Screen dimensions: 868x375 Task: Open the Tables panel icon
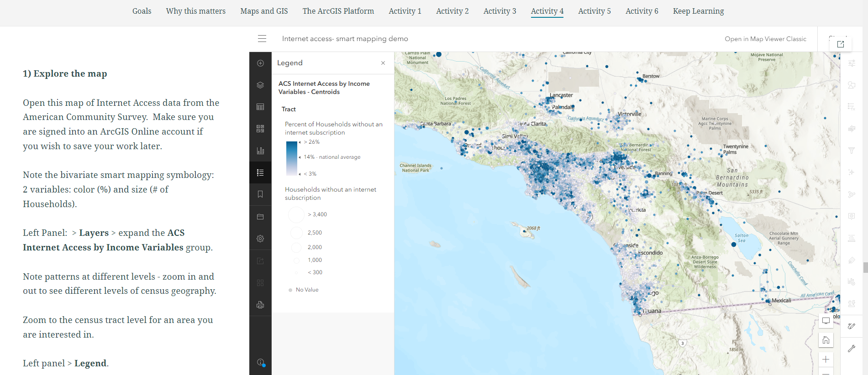tap(260, 107)
